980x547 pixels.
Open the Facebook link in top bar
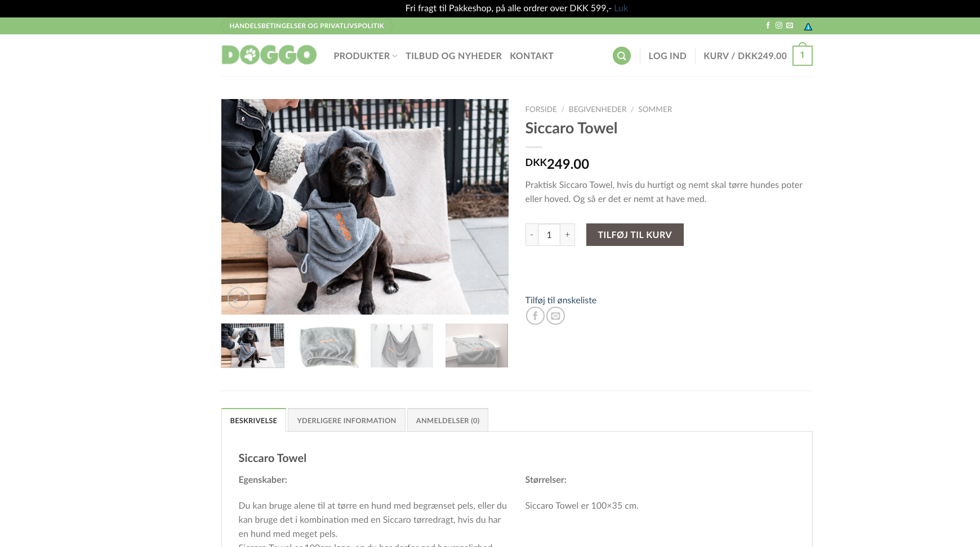click(768, 25)
